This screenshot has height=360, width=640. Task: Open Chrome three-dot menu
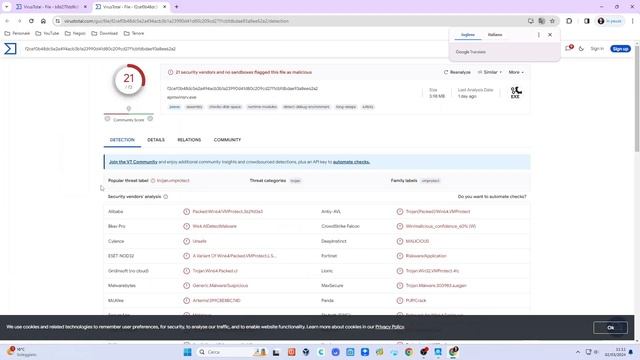coord(633,21)
